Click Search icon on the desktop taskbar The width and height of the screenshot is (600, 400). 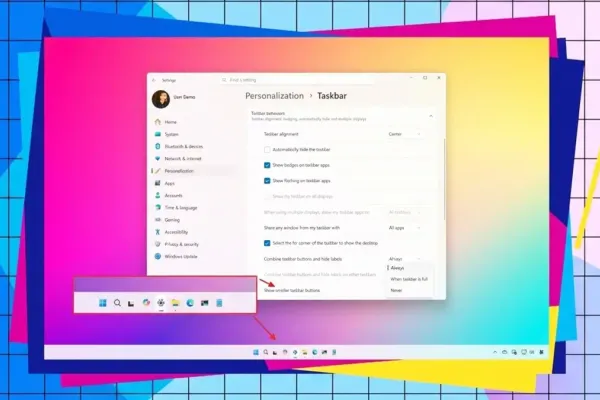point(266,352)
